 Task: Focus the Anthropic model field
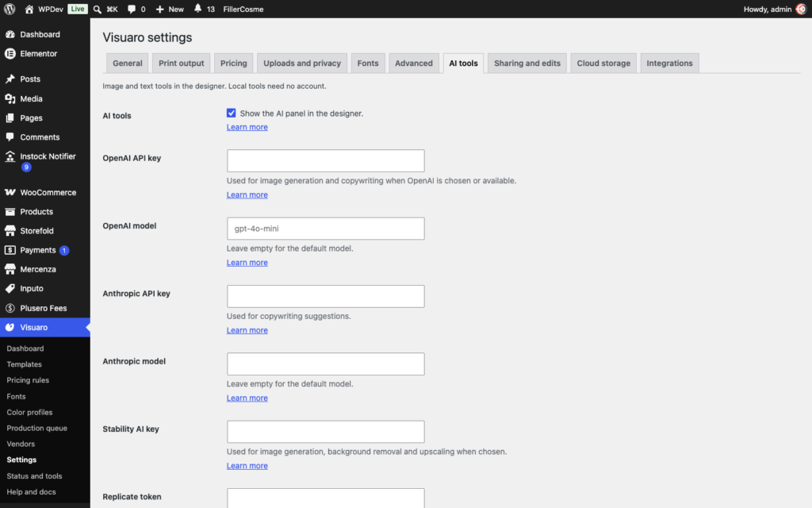(326, 364)
